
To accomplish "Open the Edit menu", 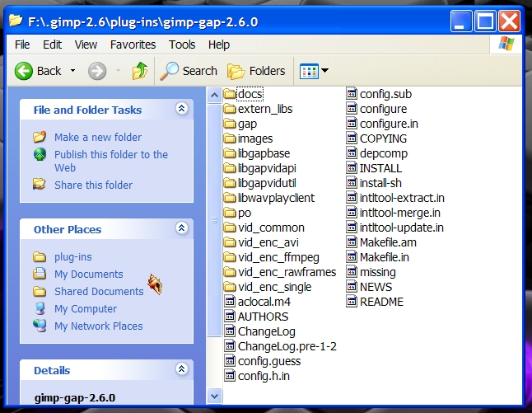I will point(52,45).
